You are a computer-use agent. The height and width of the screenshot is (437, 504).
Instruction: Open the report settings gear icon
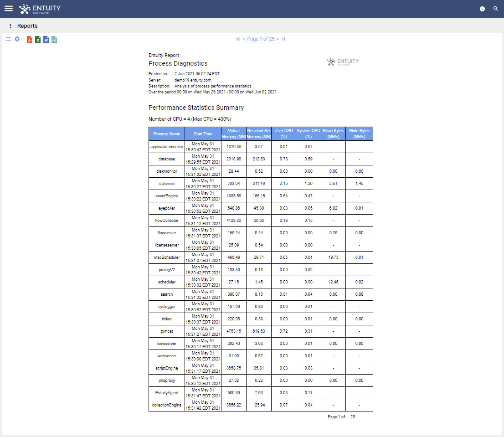17,39
